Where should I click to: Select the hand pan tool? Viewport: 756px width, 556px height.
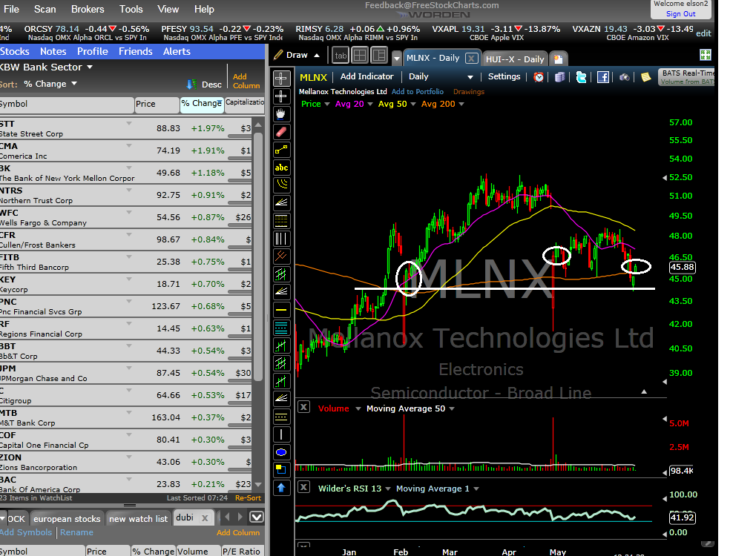[x=281, y=114]
